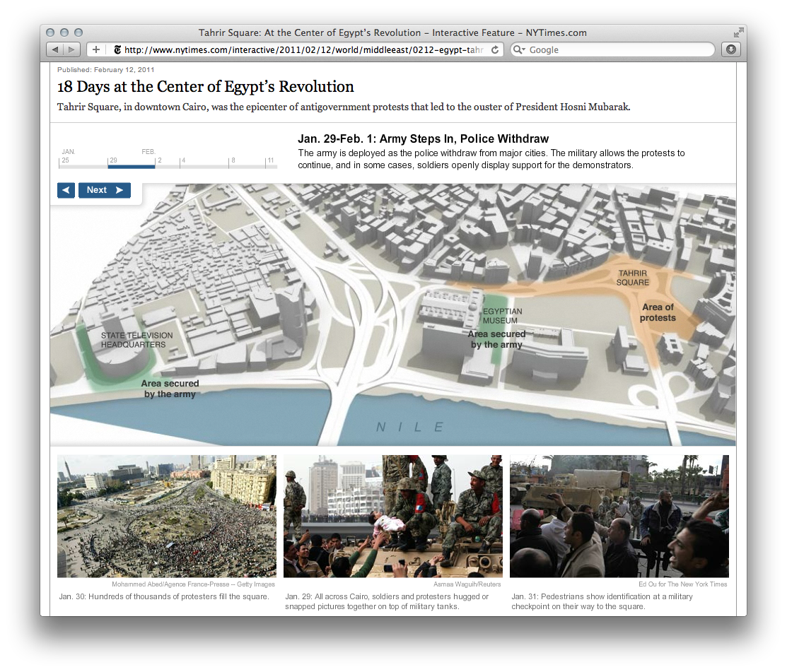The width and height of the screenshot is (787, 672).
Task: Open the Jan 30 crowded square photo
Action: (166, 516)
